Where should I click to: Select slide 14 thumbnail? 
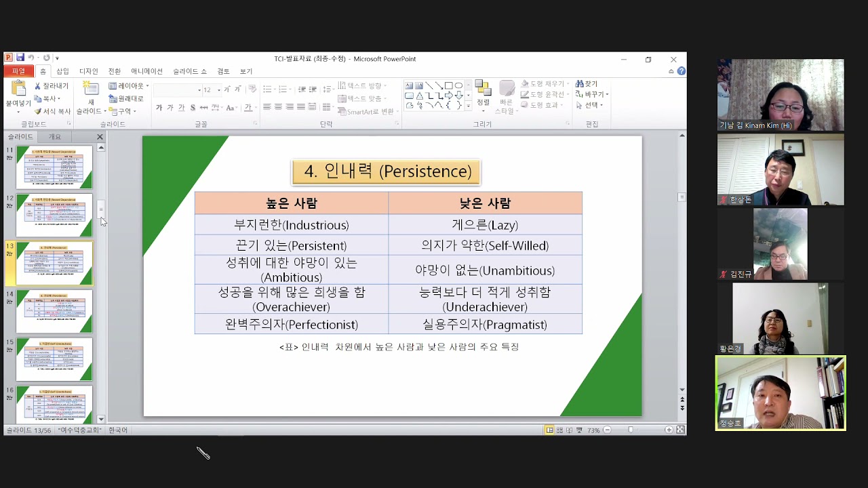pyautogui.click(x=54, y=312)
